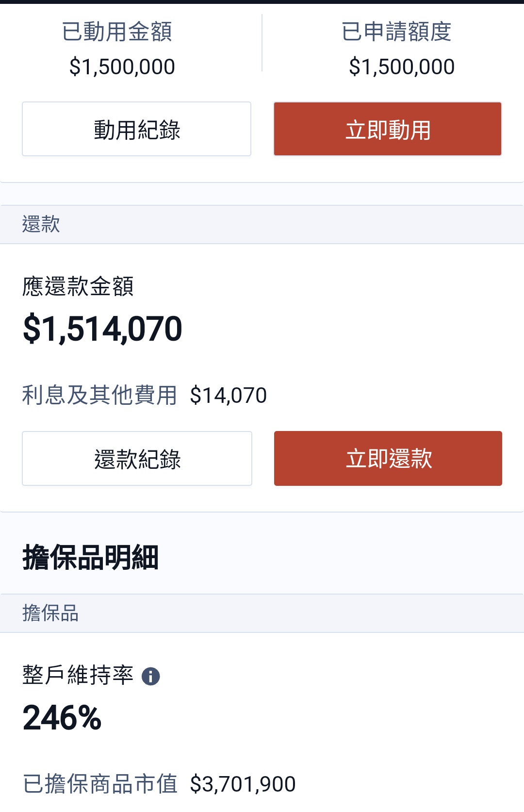Tap the 動用紀錄 button
The width and height of the screenshot is (524, 812).
coord(136,129)
